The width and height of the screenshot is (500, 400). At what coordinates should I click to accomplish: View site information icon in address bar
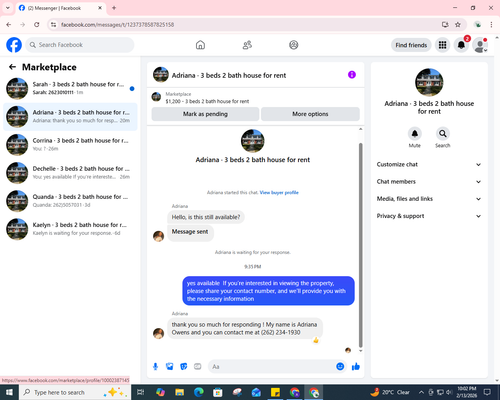[53, 25]
